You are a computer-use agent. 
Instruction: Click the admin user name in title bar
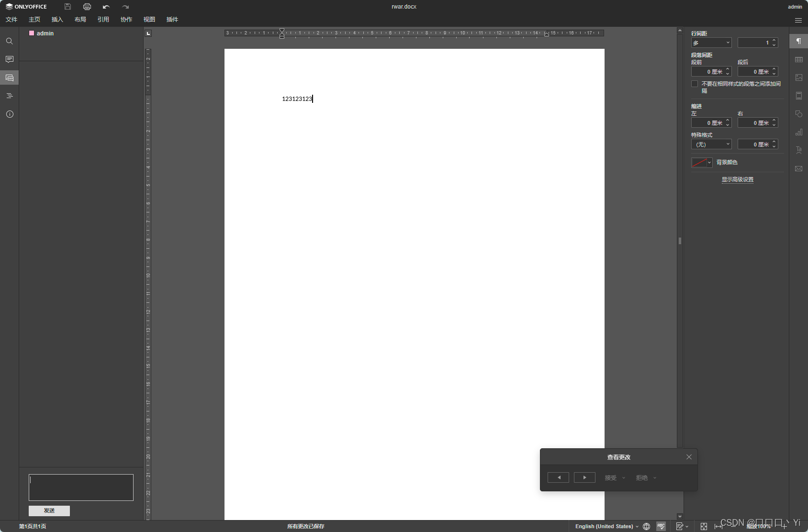(x=795, y=7)
